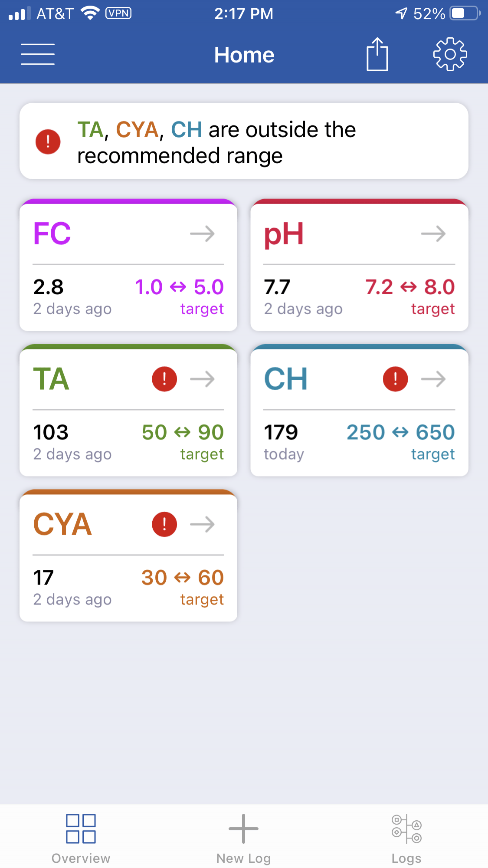Open FC details arrow
The height and width of the screenshot is (868, 488).
[203, 234]
